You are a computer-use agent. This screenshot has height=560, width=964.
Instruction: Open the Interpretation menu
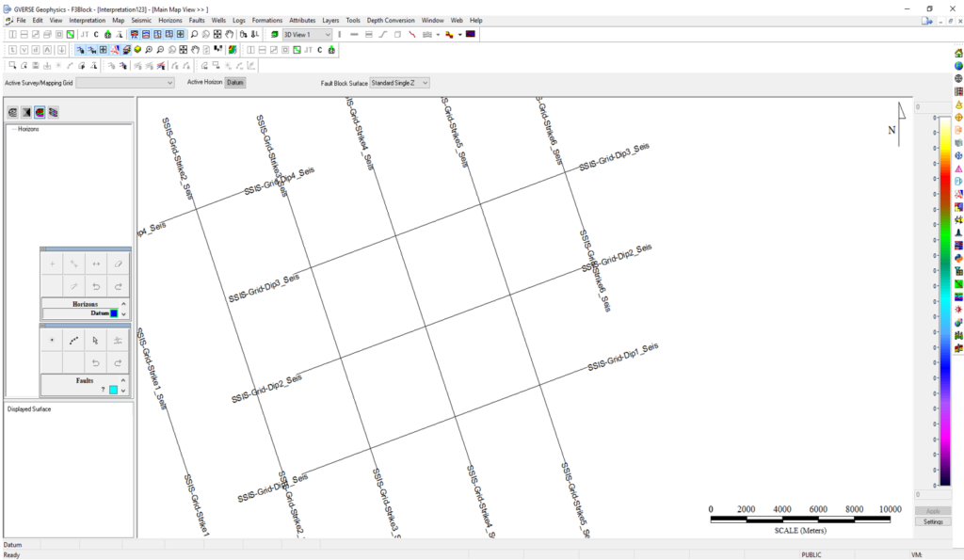(86, 20)
